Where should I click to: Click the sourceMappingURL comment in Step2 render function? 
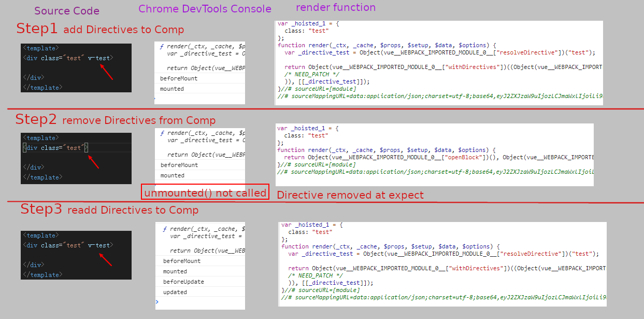coord(435,172)
